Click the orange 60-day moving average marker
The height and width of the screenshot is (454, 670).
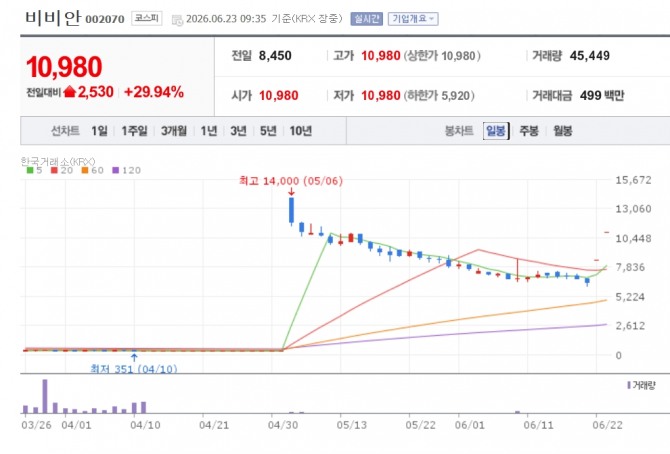point(85,170)
